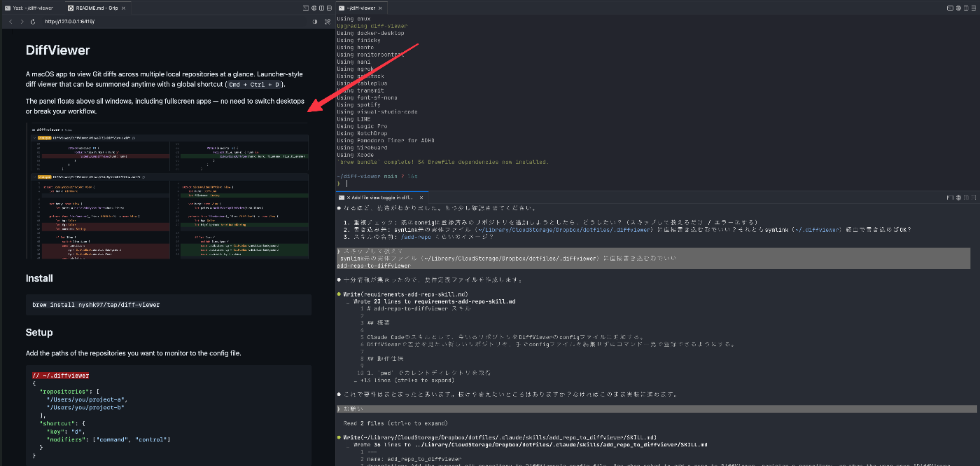Viewport: 980px width, 466px height.
Task: Click the 'Upgrading diff-viewer' terminal line
Action: [372, 26]
